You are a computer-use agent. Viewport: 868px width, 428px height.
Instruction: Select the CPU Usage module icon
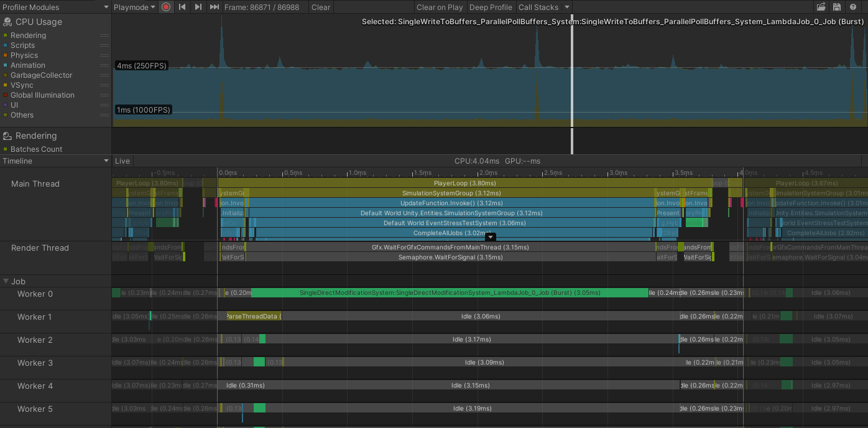[8, 21]
